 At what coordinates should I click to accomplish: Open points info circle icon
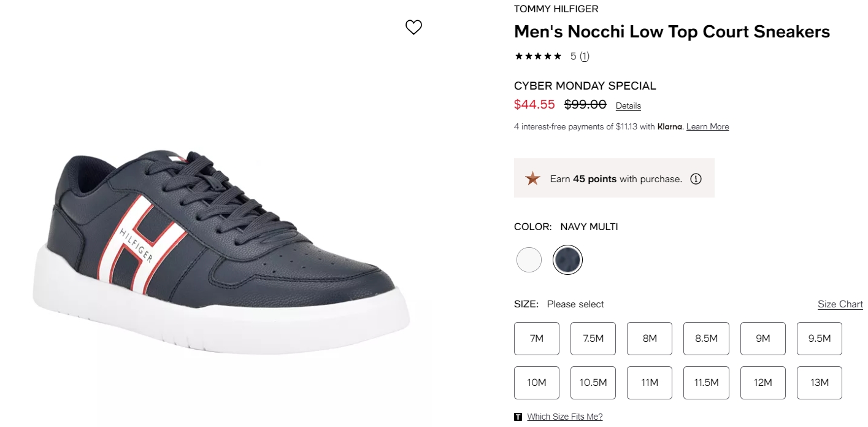point(696,179)
